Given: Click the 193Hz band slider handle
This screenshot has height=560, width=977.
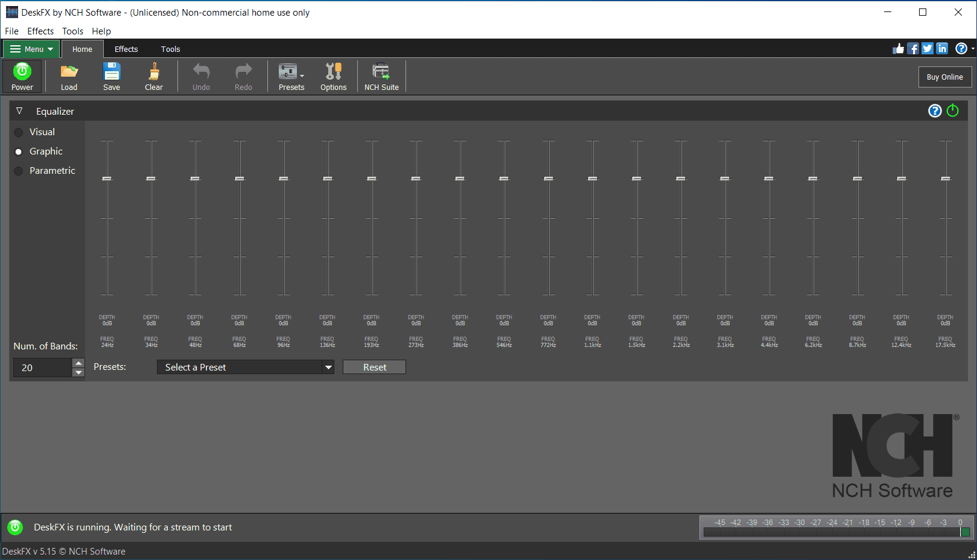Looking at the screenshot, I should [372, 179].
